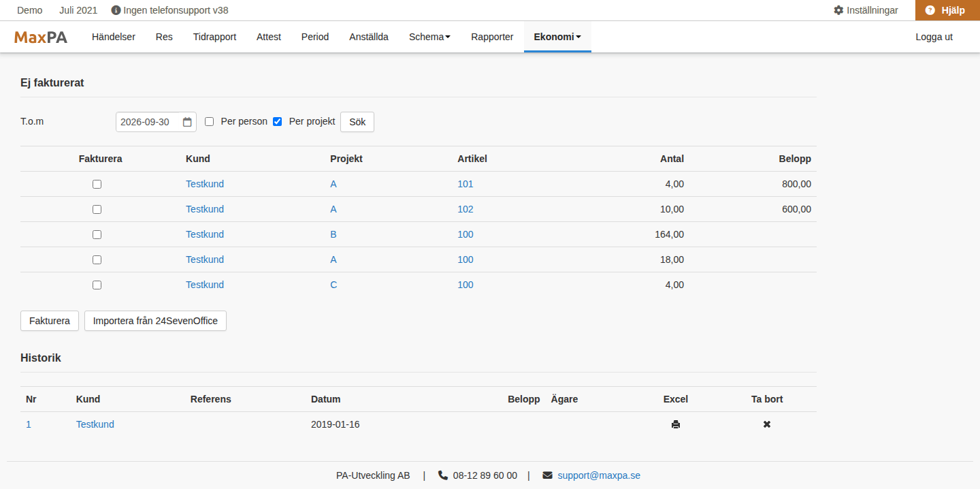This screenshot has height=489, width=980.
Task: Open project B link
Action: (x=333, y=234)
